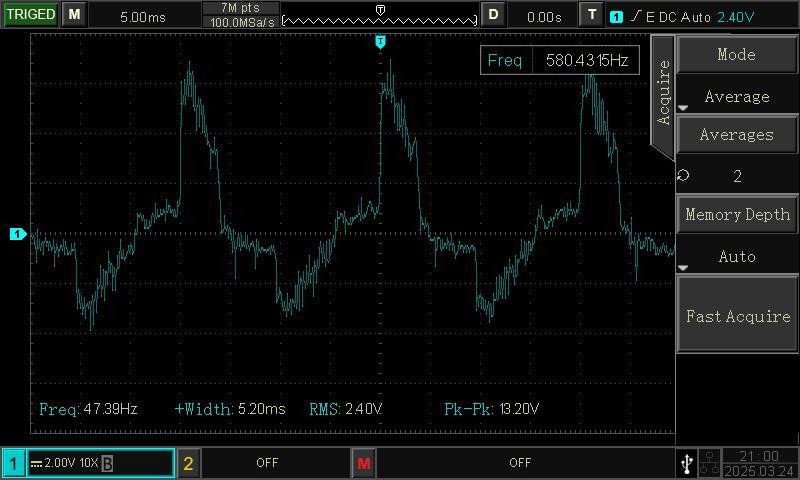Click the 2025.03.24 date display

point(759,471)
